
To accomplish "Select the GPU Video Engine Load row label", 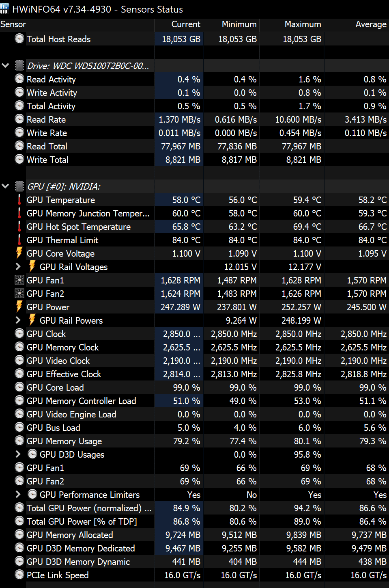I will (71, 414).
